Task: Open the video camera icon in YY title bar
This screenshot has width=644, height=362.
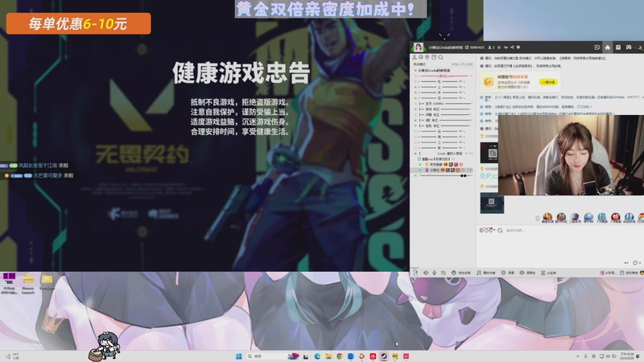Action: (x=597, y=47)
